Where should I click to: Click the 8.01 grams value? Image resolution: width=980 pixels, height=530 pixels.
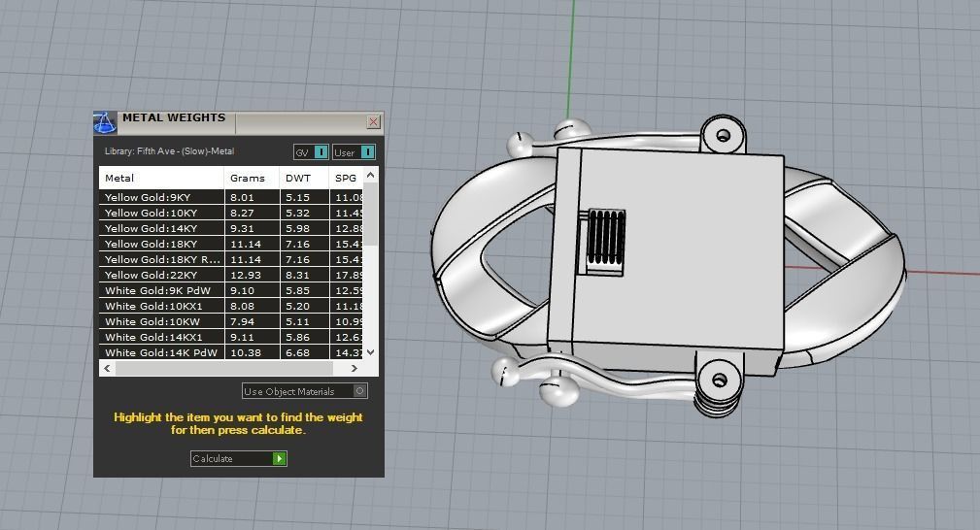tap(243, 197)
